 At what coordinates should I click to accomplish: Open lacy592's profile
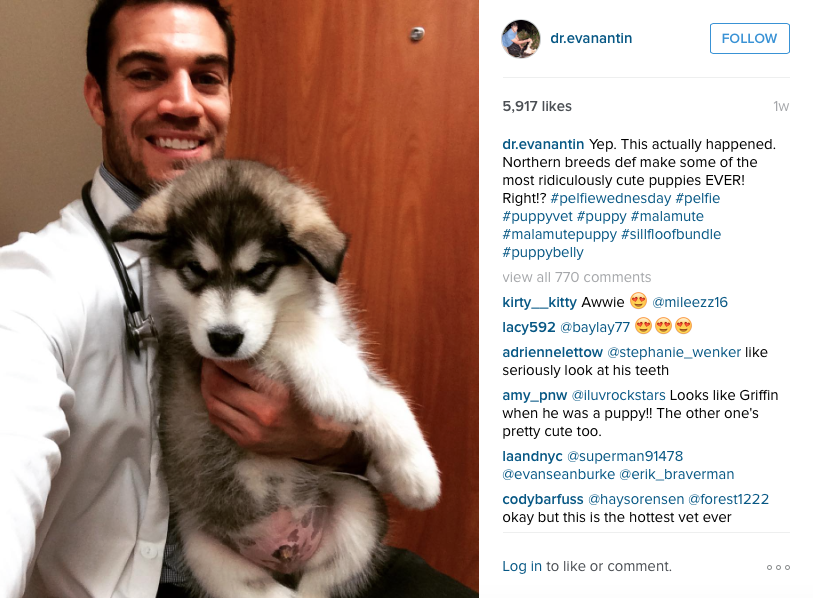coord(528,327)
